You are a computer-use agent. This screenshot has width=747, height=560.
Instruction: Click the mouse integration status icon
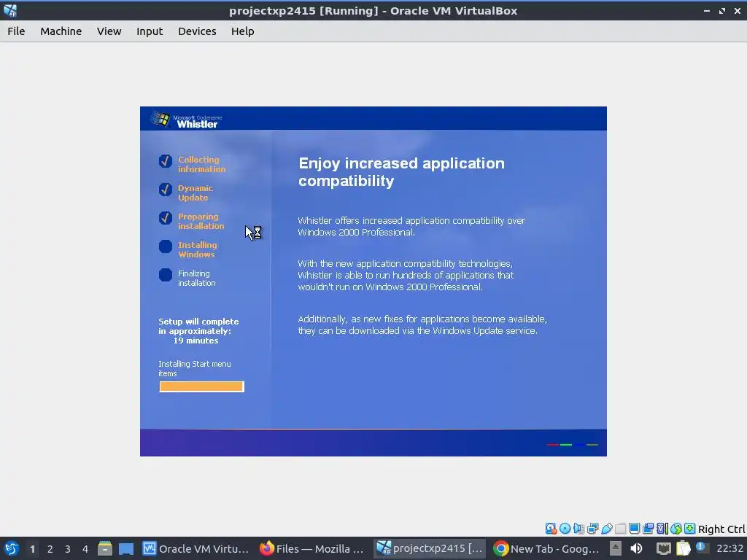coord(676,528)
